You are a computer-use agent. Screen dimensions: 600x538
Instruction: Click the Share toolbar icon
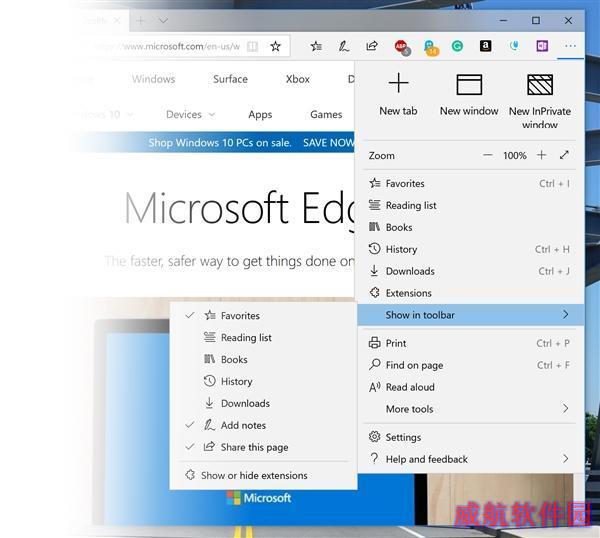[x=372, y=46]
